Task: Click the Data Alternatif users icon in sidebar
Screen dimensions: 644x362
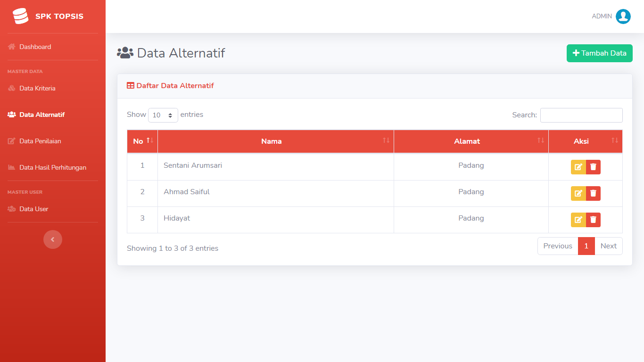Action: point(12,115)
